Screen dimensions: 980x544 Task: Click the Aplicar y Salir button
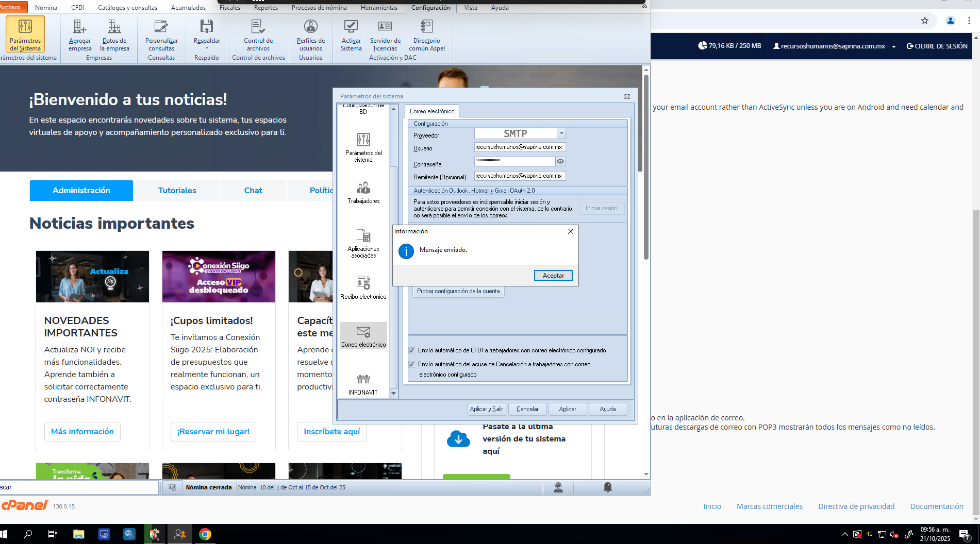tap(486, 409)
